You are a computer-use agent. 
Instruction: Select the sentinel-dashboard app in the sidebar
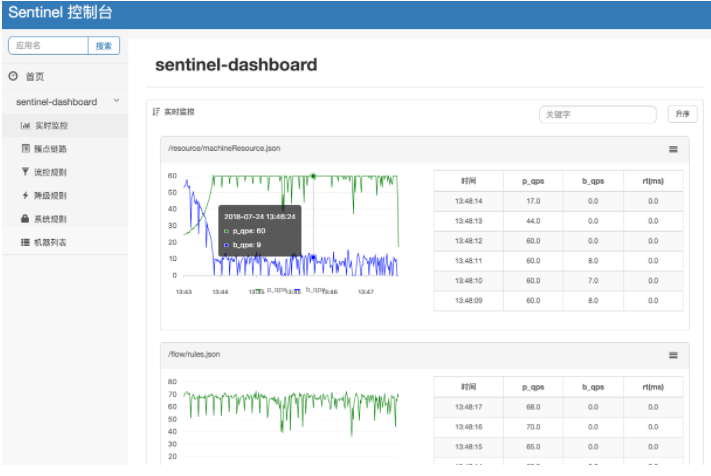coord(57,102)
